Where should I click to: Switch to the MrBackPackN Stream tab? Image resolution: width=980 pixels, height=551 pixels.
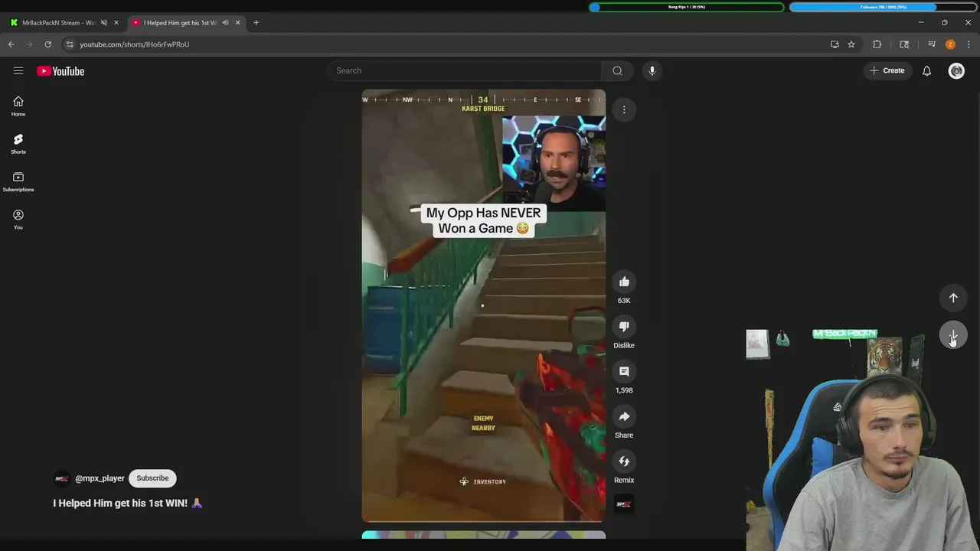click(59, 22)
